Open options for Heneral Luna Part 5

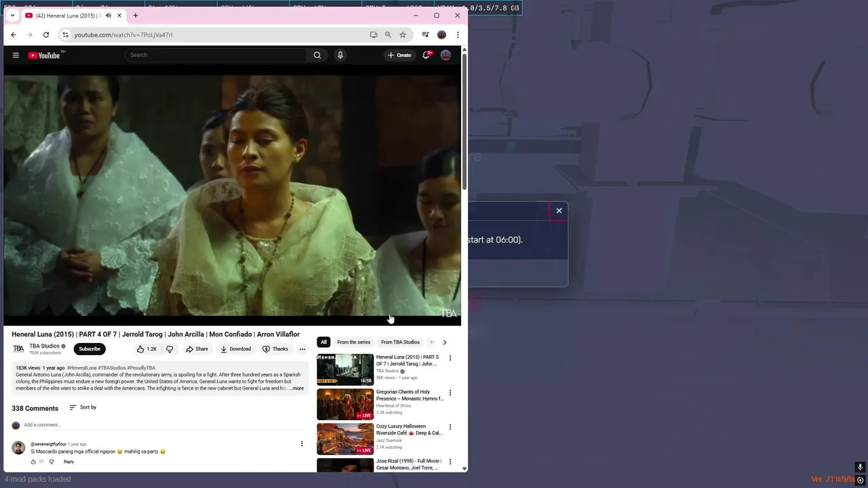(x=450, y=358)
